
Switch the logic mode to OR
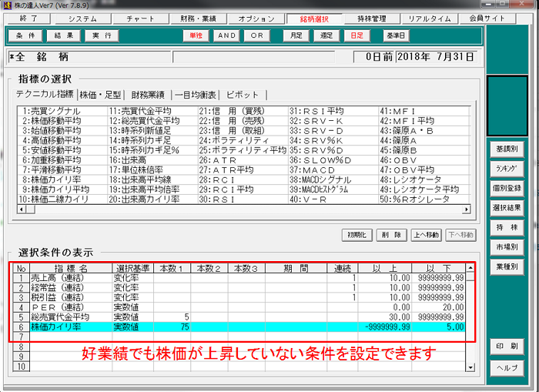click(x=257, y=35)
